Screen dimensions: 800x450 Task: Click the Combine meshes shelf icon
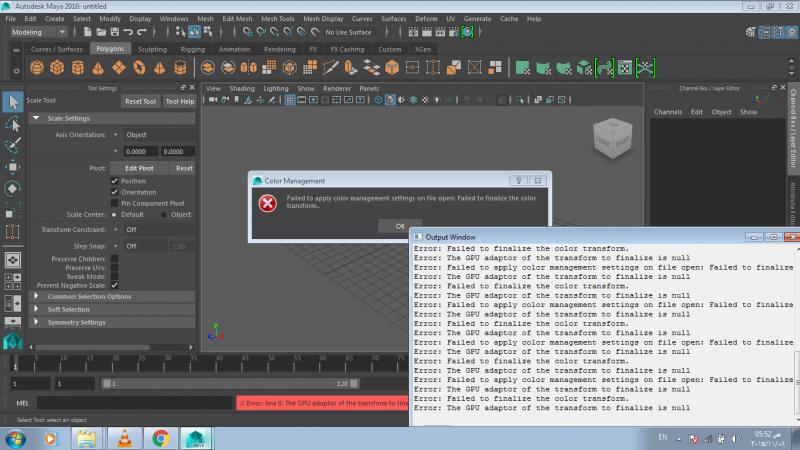click(208, 67)
